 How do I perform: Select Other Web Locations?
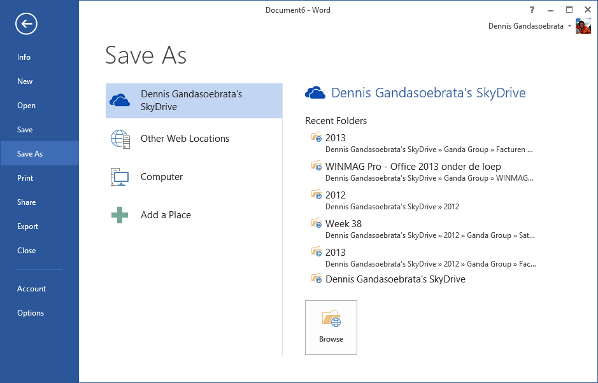pos(194,139)
